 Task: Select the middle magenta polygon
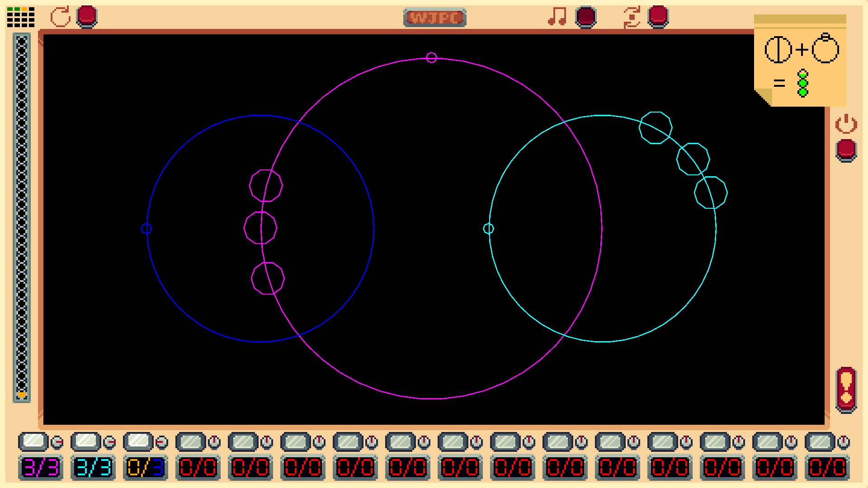coord(260,228)
